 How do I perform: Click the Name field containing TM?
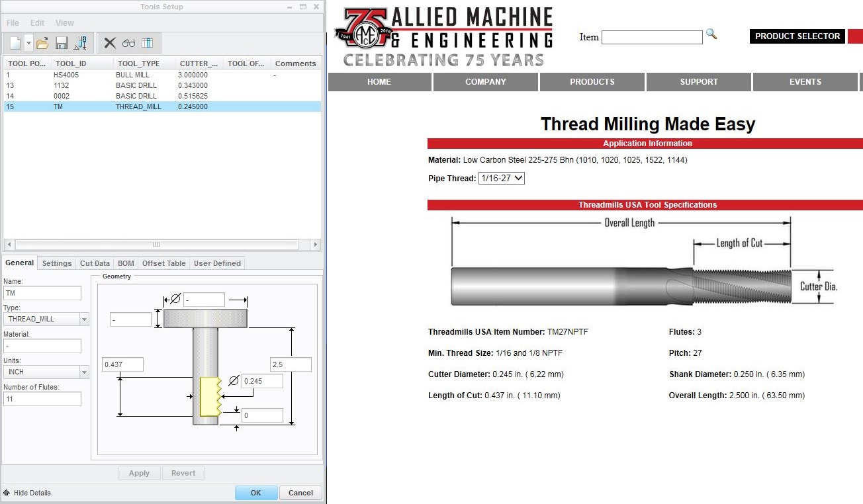tap(42, 293)
